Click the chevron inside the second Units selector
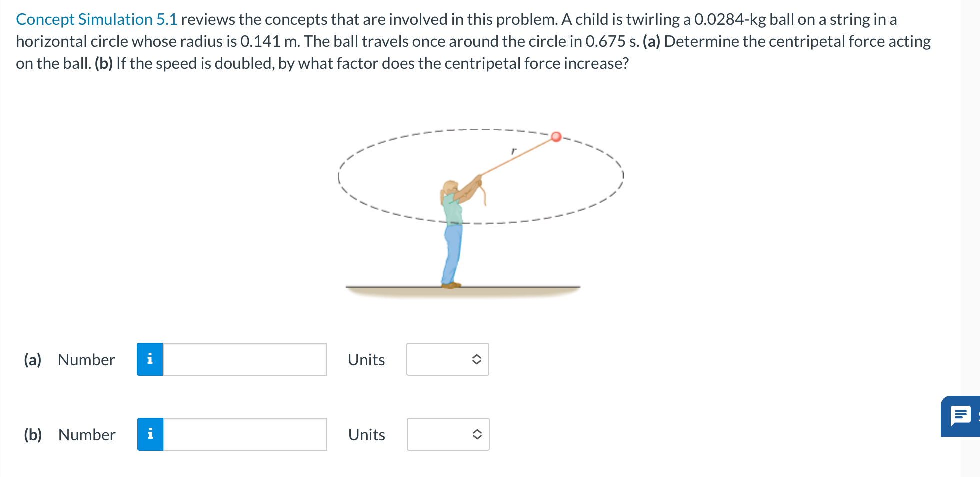Screen dimensions: 980x477 click(x=476, y=434)
